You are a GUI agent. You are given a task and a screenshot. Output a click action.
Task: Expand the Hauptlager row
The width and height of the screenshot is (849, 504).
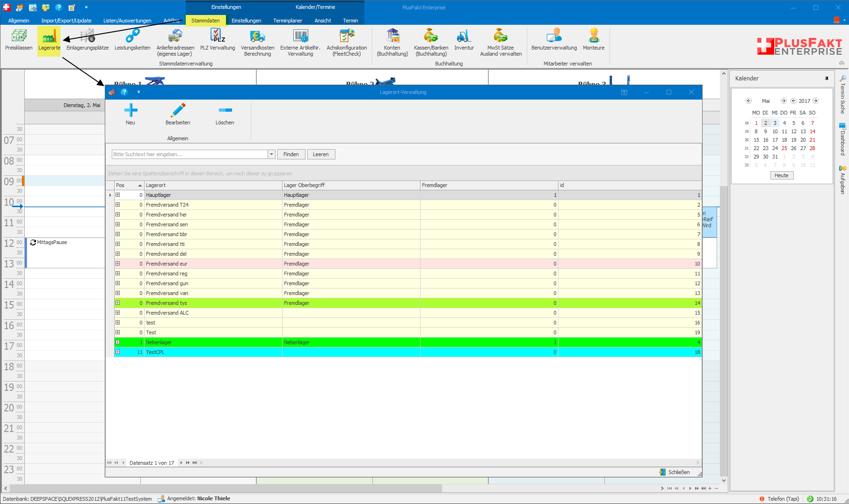tap(118, 195)
